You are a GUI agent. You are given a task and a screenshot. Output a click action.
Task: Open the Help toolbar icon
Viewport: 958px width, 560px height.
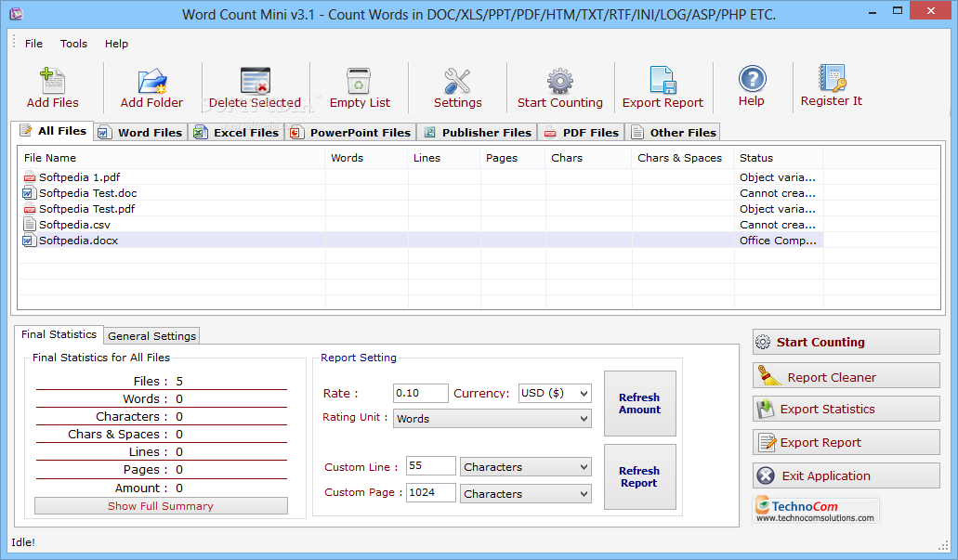[752, 79]
